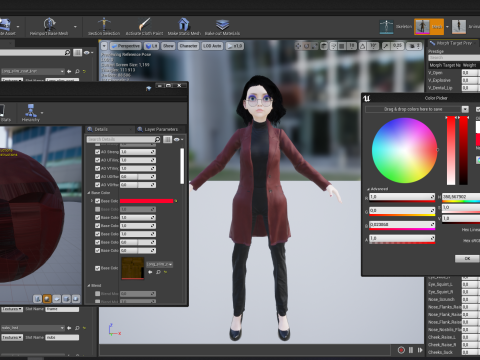Click the Activate Cloth Paint brush icon
The image size is (480, 360).
(144, 24)
